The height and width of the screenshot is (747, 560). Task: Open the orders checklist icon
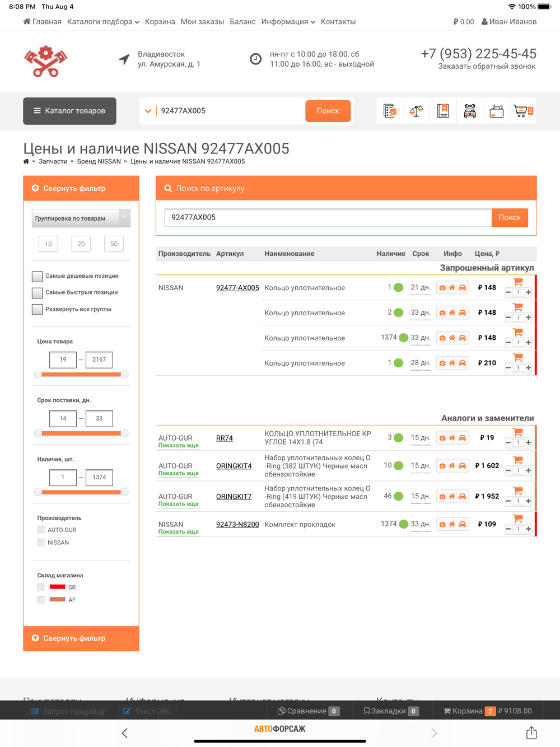[x=390, y=111]
